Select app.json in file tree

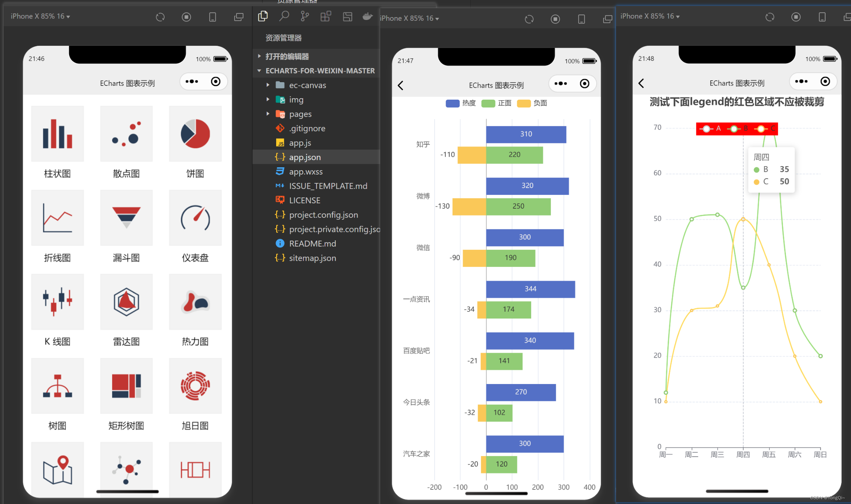305,157
